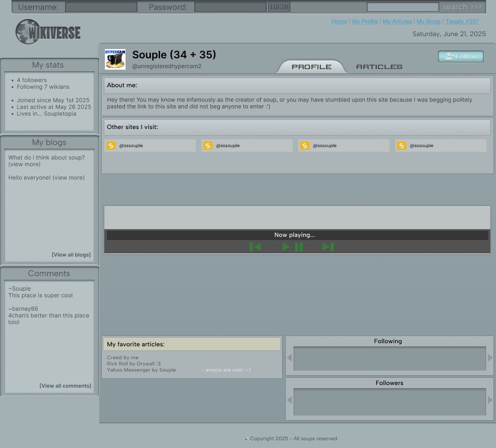The width and height of the screenshot is (496, 448).
Task: Open the first @sssouple site icon
Action: [111, 146]
